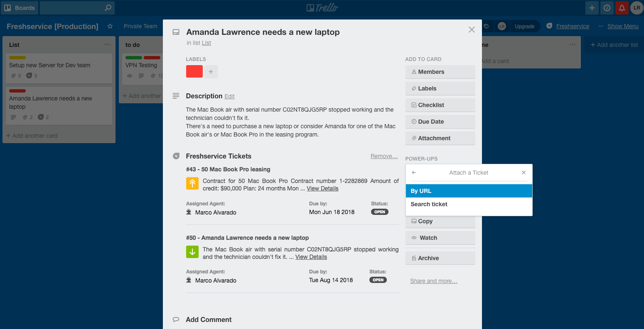Open the List dropdown via 'in list List'
This screenshot has height=329, width=644.
pos(206,43)
